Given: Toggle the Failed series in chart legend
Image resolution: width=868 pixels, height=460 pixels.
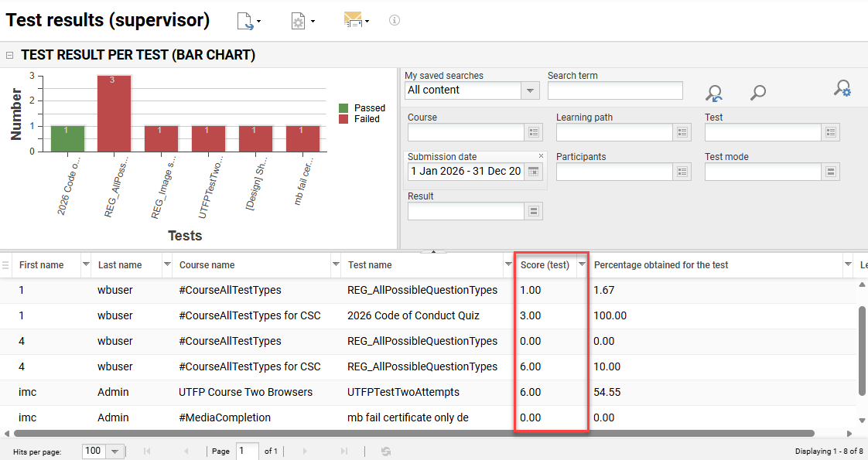Looking at the screenshot, I should coord(359,119).
